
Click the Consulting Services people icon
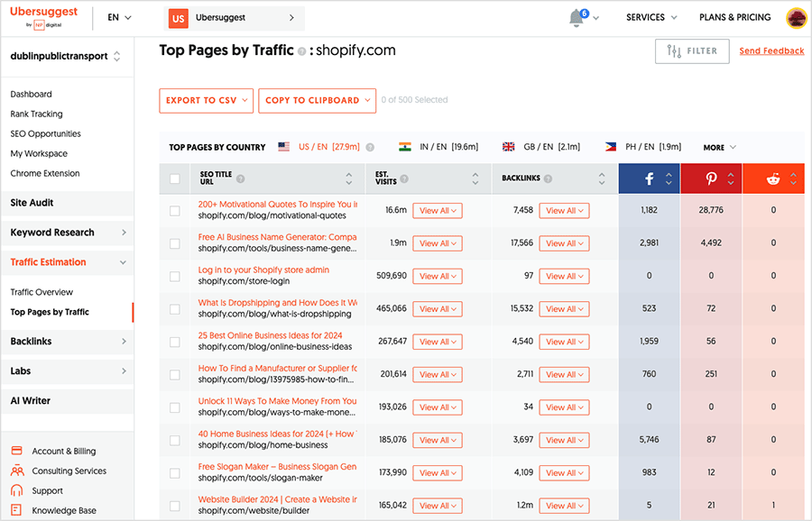point(17,471)
